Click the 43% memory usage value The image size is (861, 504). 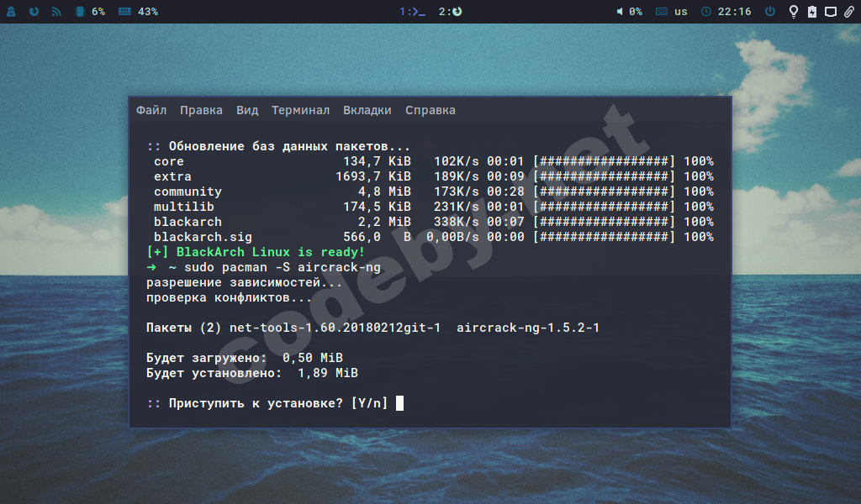(x=148, y=12)
